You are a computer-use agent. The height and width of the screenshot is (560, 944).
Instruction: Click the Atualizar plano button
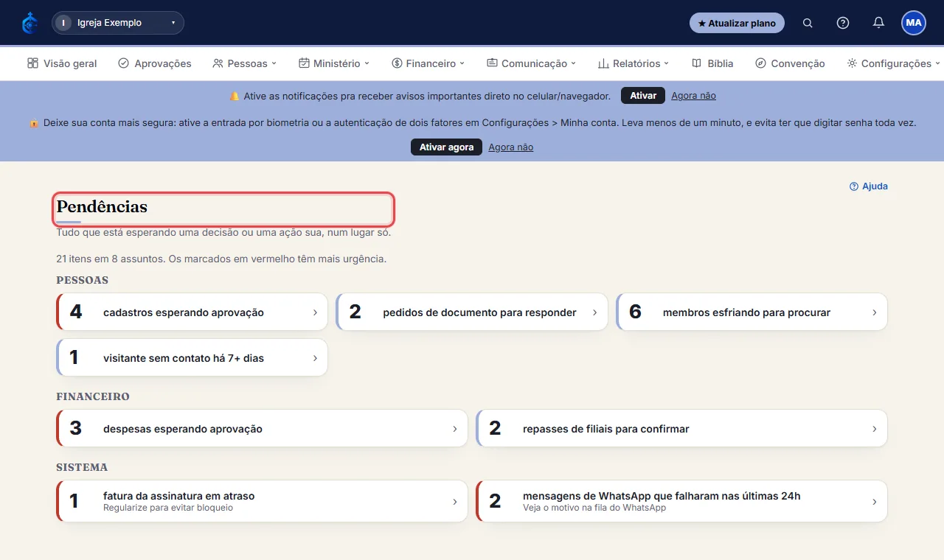click(x=737, y=23)
